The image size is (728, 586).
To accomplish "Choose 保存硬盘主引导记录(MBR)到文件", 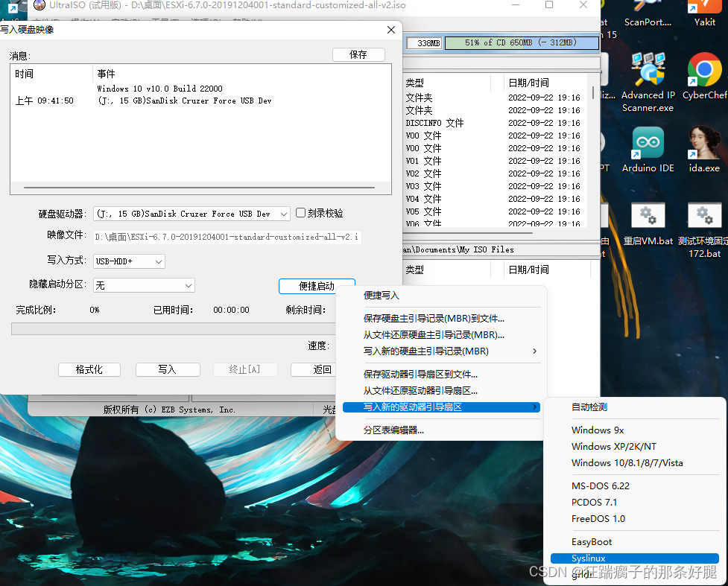I will tap(434, 318).
